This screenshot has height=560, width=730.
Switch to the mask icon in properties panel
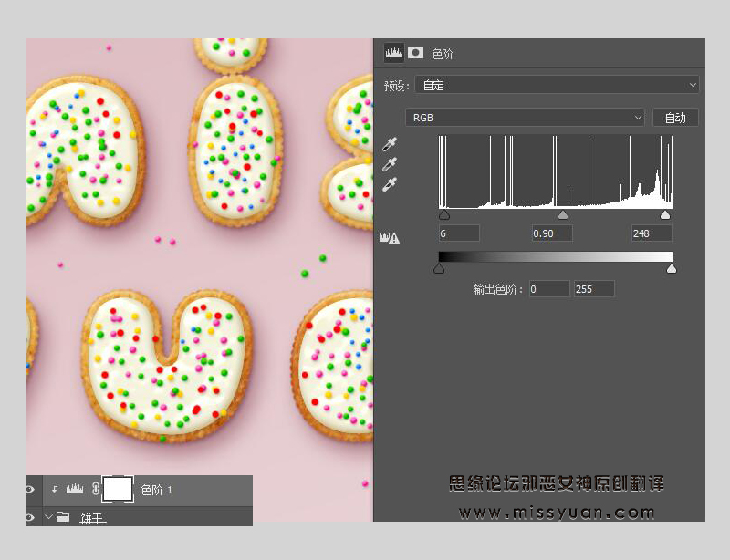tap(415, 53)
